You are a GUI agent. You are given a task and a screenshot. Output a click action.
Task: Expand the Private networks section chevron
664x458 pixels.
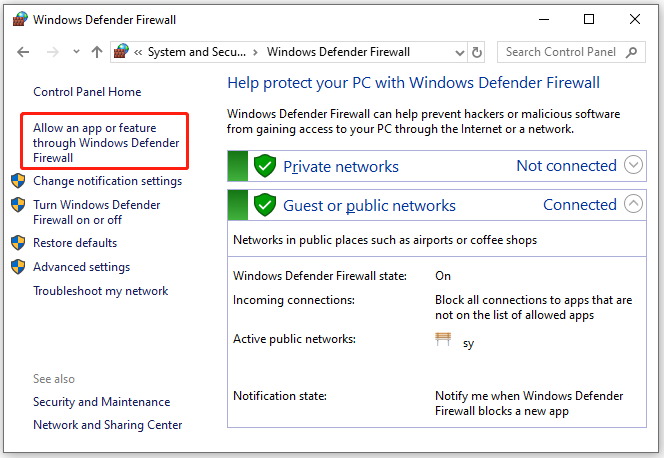pyautogui.click(x=634, y=165)
